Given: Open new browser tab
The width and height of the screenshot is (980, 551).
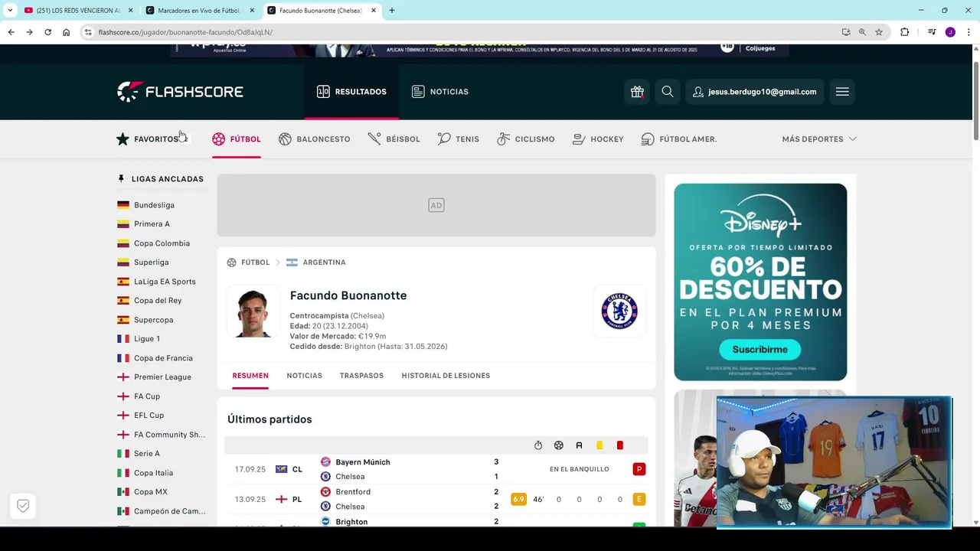Looking at the screenshot, I should [x=392, y=11].
